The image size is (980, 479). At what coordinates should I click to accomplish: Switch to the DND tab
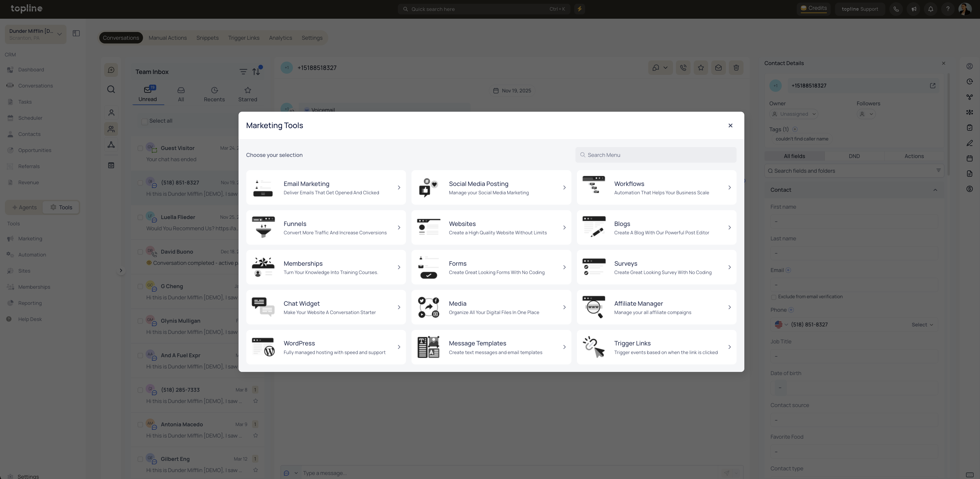pos(854,156)
